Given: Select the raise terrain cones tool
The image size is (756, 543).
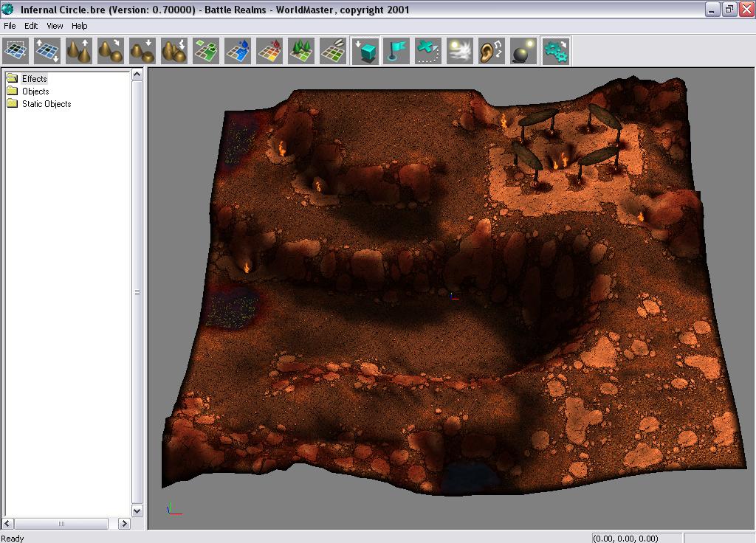Looking at the screenshot, I should coord(79,51).
